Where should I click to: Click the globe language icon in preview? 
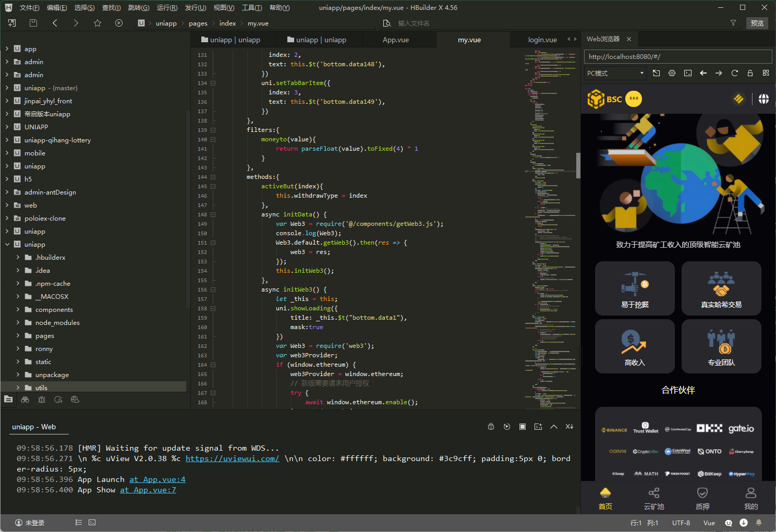[x=763, y=99]
